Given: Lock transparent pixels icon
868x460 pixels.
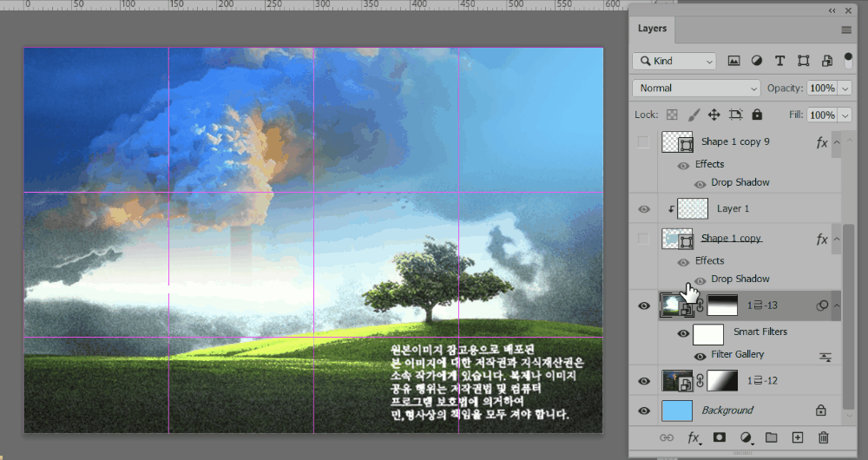Looking at the screenshot, I should click(672, 115).
